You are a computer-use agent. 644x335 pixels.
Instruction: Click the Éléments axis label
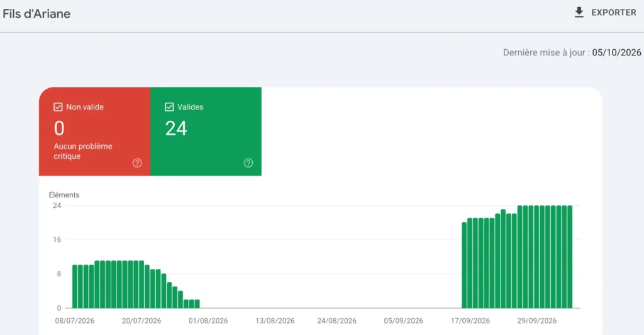[x=64, y=195]
